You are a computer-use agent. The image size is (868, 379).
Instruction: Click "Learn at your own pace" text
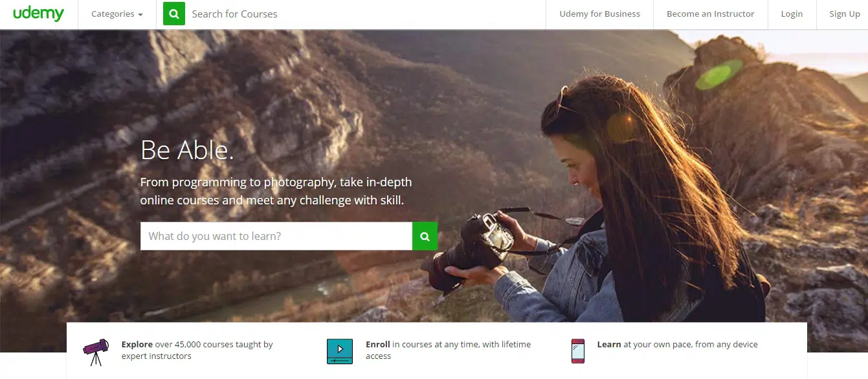coord(676,345)
